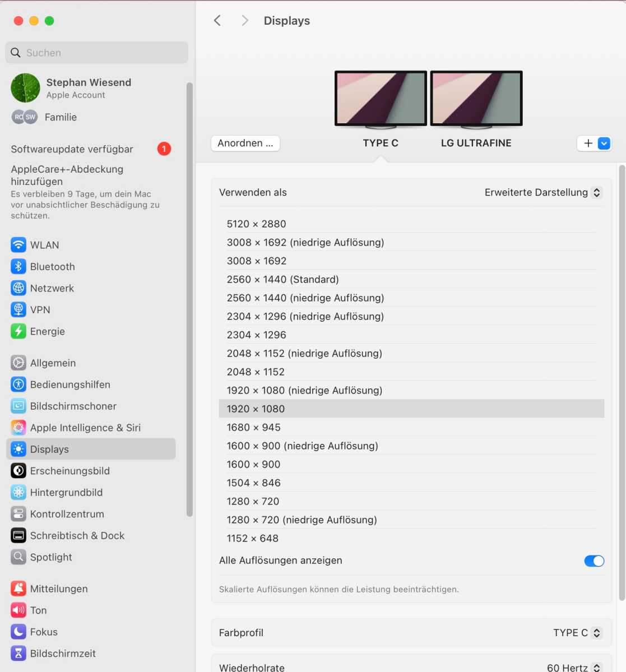This screenshot has width=626, height=672.
Task: Open the add display dropdown arrow
Action: coord(604,143)
